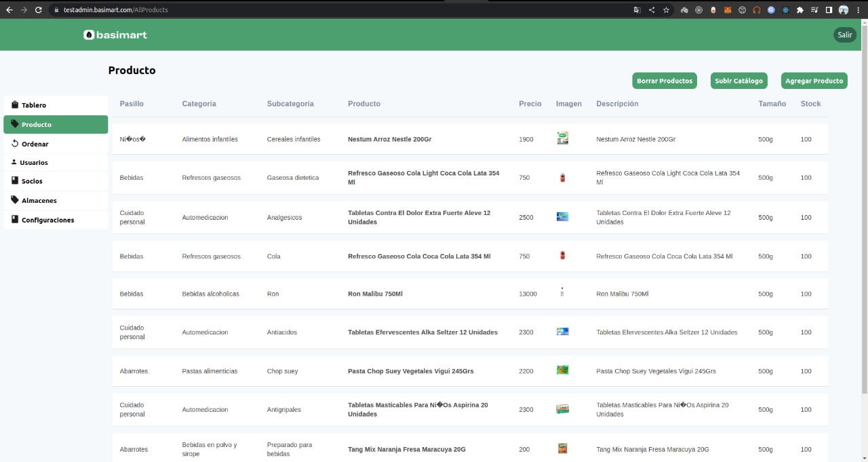Image resolution: width=868 pixels, height=462 pixels.
Task: Click the Pastas alimenticias category cell
Action: click(210, 371)
